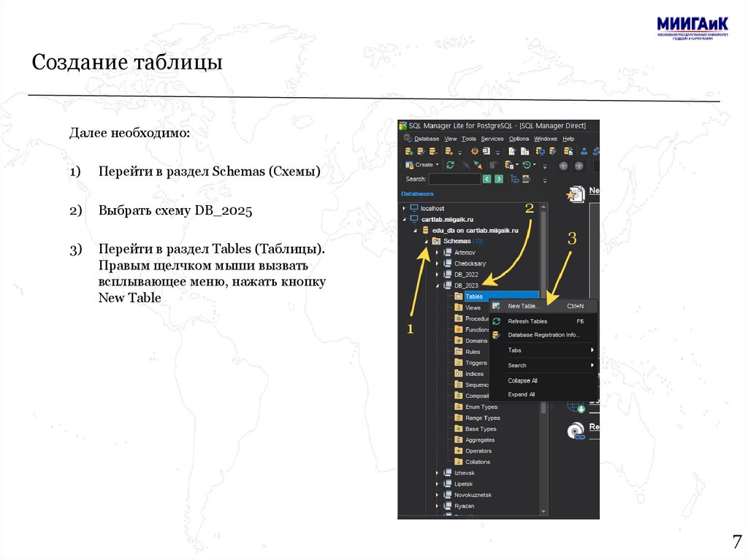Click the starred document icon in right pane
The height and width of the screenshot is (560, 748).
(x=576, y=194)
